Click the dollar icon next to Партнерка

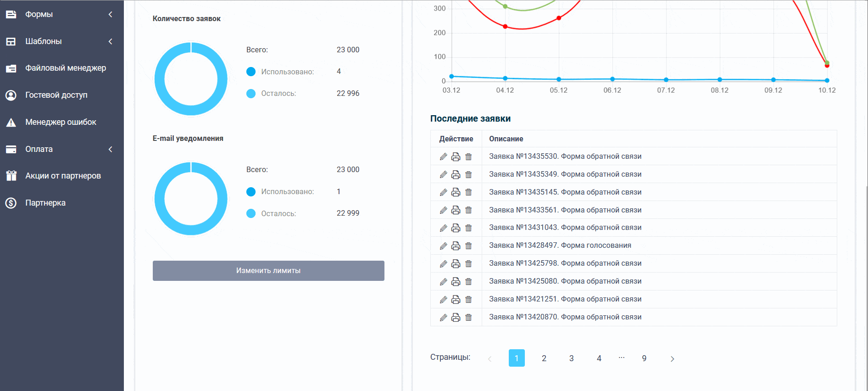click(11, 203)
